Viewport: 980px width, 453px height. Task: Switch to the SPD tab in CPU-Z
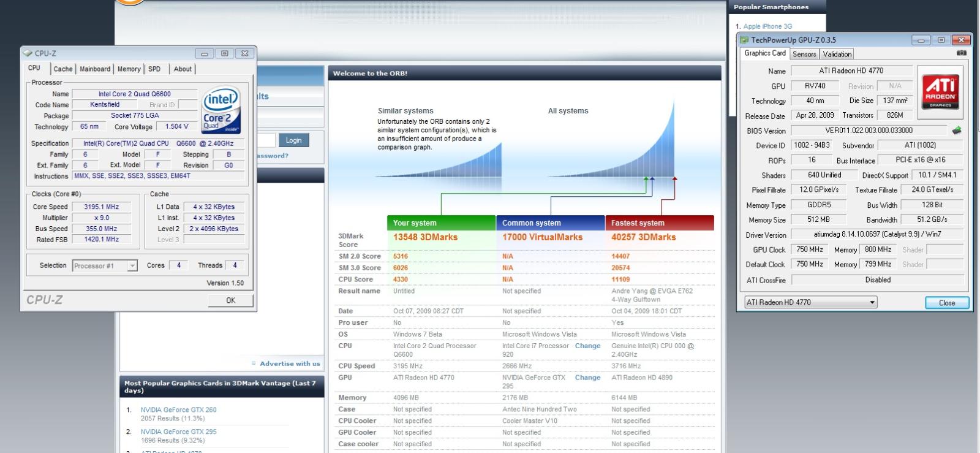[154, 69]
